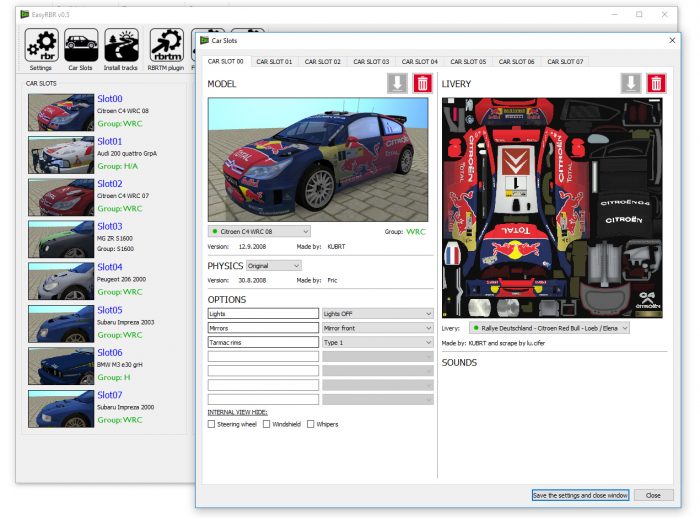
Task: Open the Physics Original dropdown
Action: point(274,266)
